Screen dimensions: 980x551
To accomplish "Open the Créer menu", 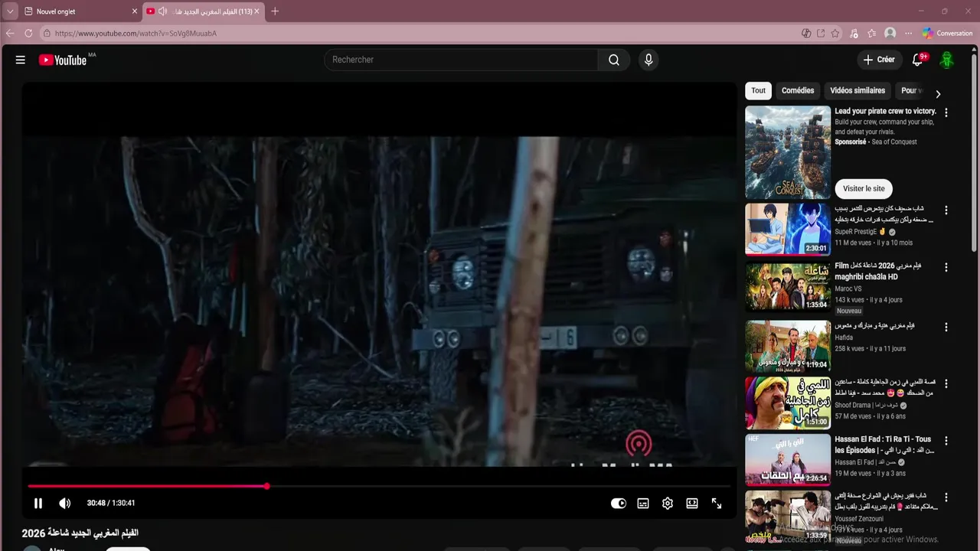I will 879,60.
